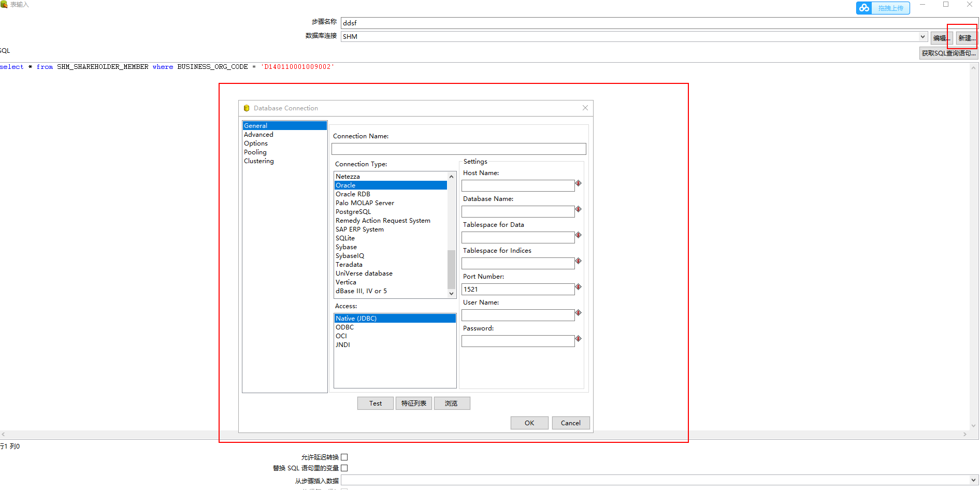The image size is (980, 490).
Task: Focus the Host Name input field
Action: tap(518, 185)
